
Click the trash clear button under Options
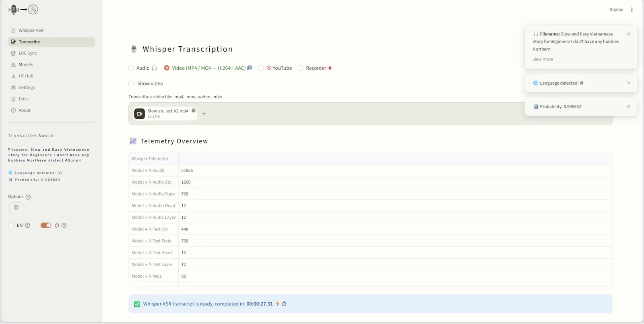(x=17, y=208)
